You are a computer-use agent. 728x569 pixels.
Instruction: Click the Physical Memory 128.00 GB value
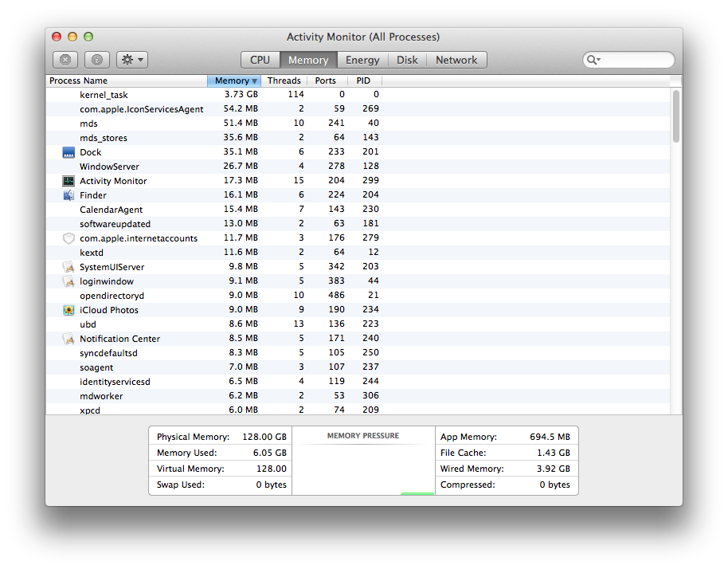(264, 437)
